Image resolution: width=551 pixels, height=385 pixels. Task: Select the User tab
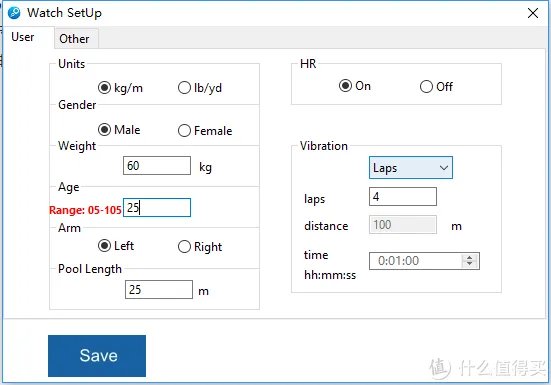pos(23,37)
